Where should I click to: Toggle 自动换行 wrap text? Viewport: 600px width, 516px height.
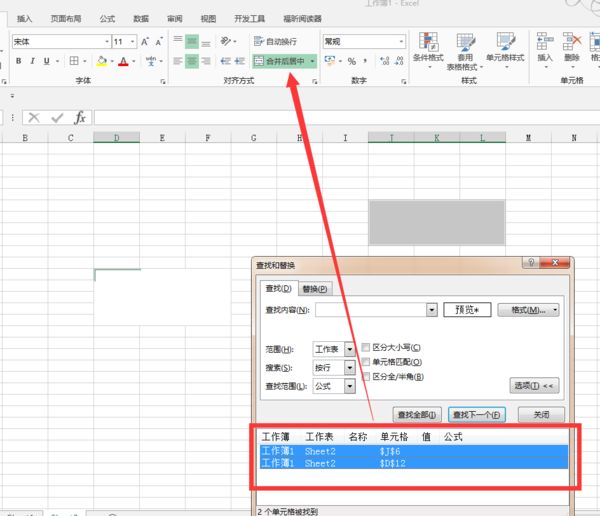click(x=275, y=41)
